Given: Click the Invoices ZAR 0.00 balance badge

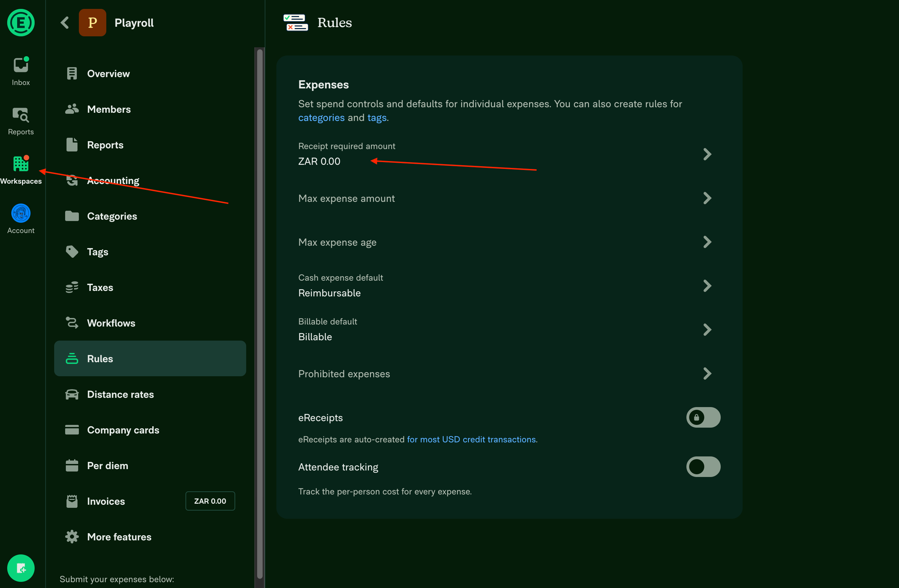Looking at the screenshot, I should pyautogui.click(x=210, y=501).
